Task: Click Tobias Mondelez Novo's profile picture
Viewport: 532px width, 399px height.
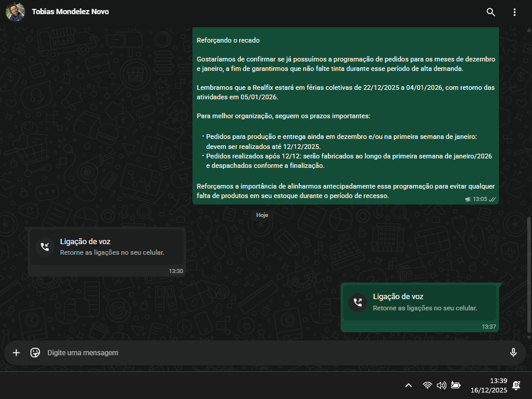Action: (16, 12)
